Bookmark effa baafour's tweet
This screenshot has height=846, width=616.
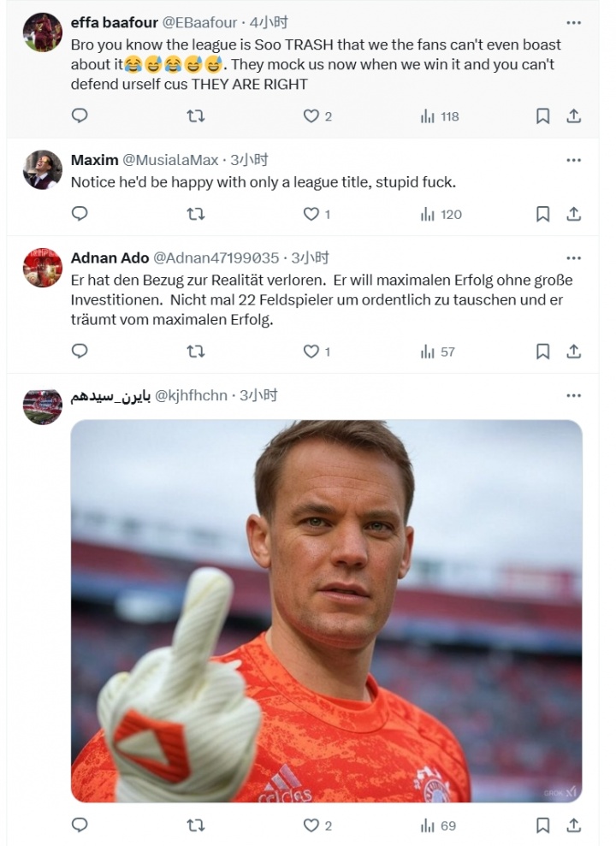pos(542,116)
